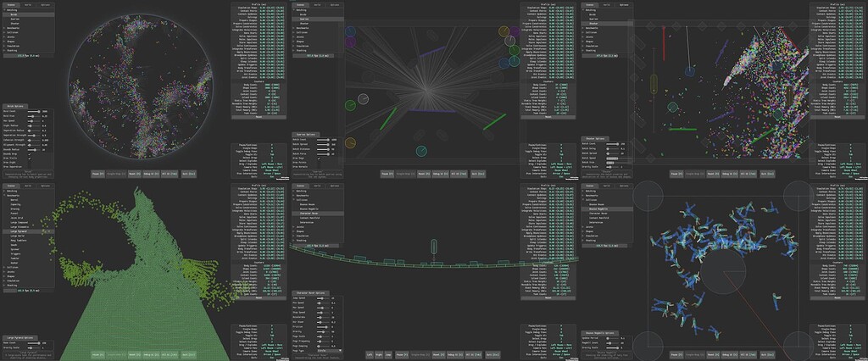Select Bounce House in the Bounce Ragdolls scene tree
Screen dimensions: 868x361
pos(596,204)
